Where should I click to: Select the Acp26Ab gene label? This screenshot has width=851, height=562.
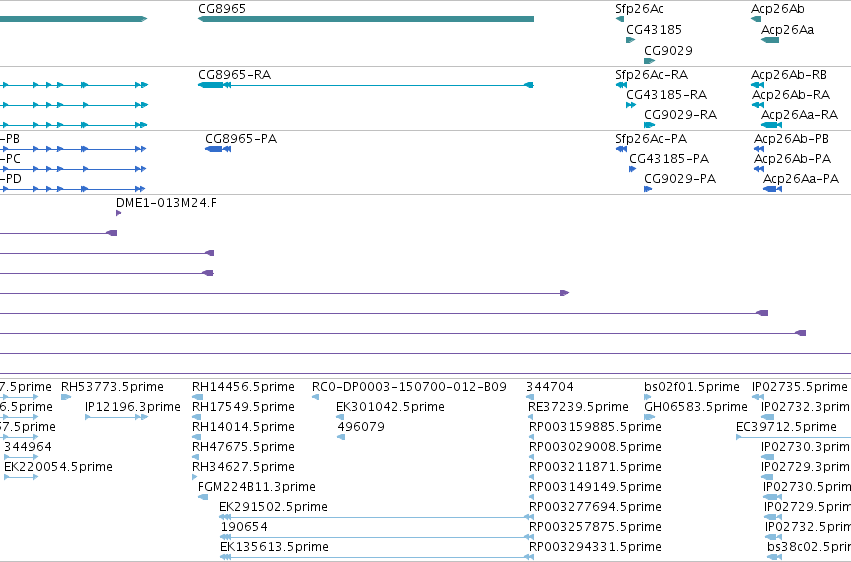click(777, 9)
